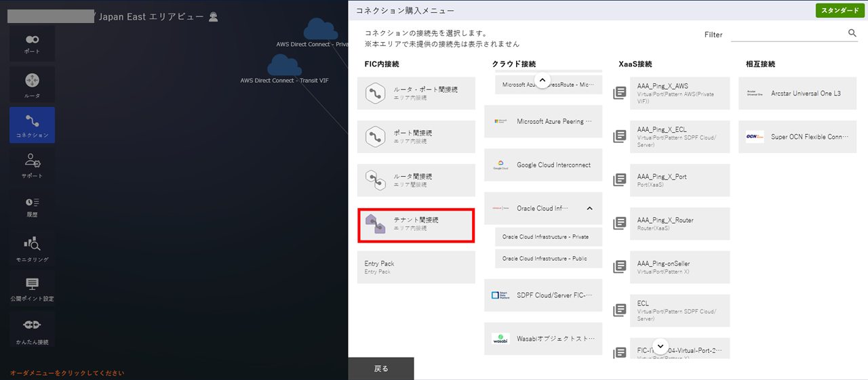Image resolution: width=868 pixels, height=380 pixels.
Task: Open 公開ポイント設定 sidebar icon
Action: pos(32,289)
